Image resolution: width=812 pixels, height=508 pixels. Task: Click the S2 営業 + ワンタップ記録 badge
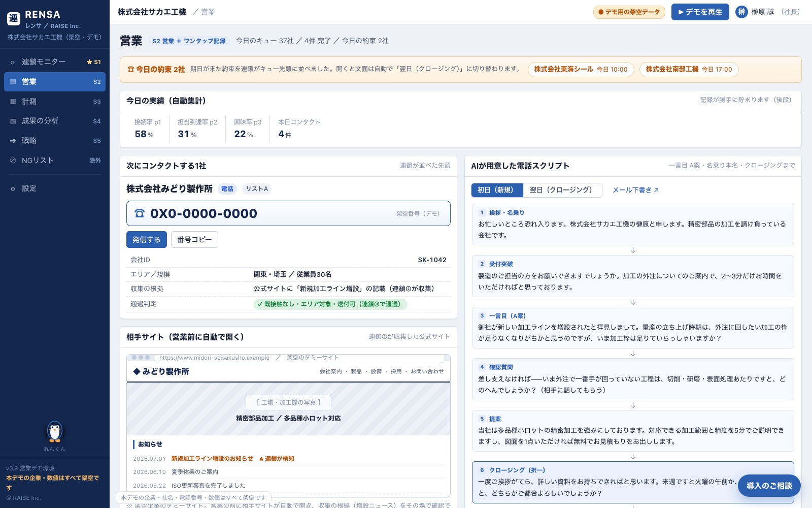[189, 41]
